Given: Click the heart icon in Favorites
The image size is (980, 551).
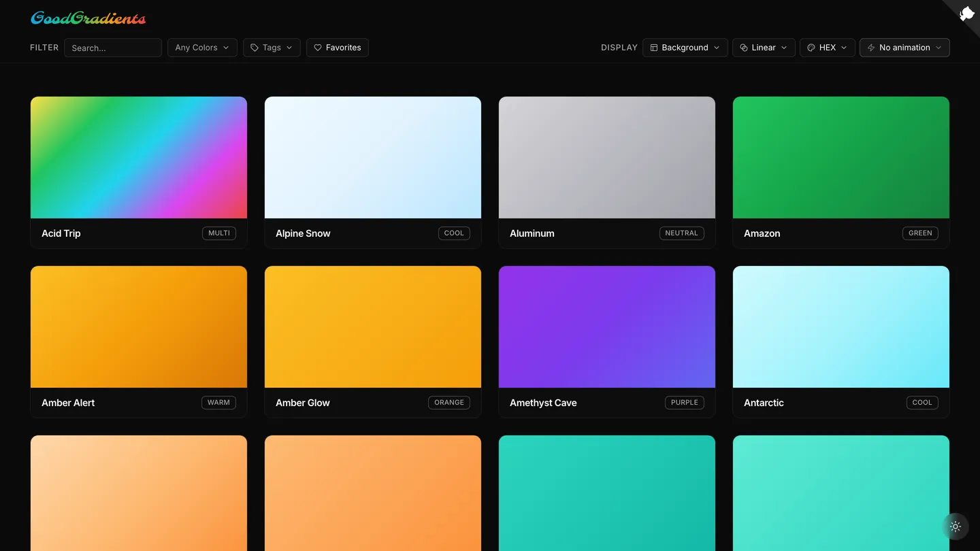Looking at the screenshot, I should (x=318, y=48).
